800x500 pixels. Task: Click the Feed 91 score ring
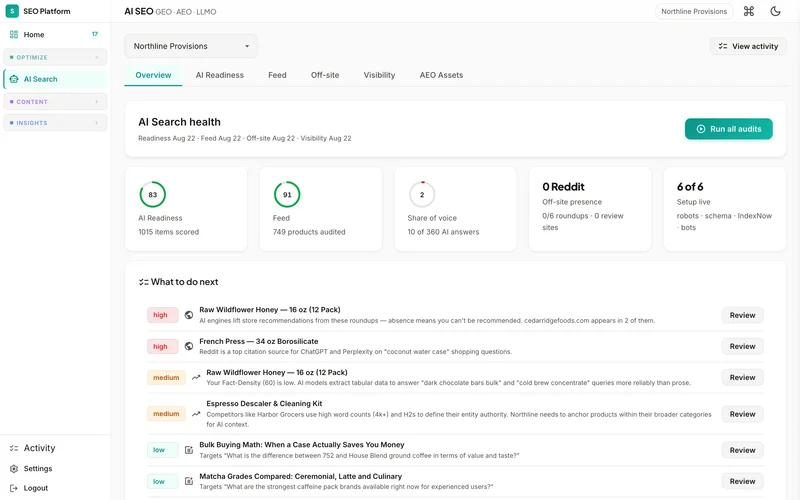click(x=287, y=194)
